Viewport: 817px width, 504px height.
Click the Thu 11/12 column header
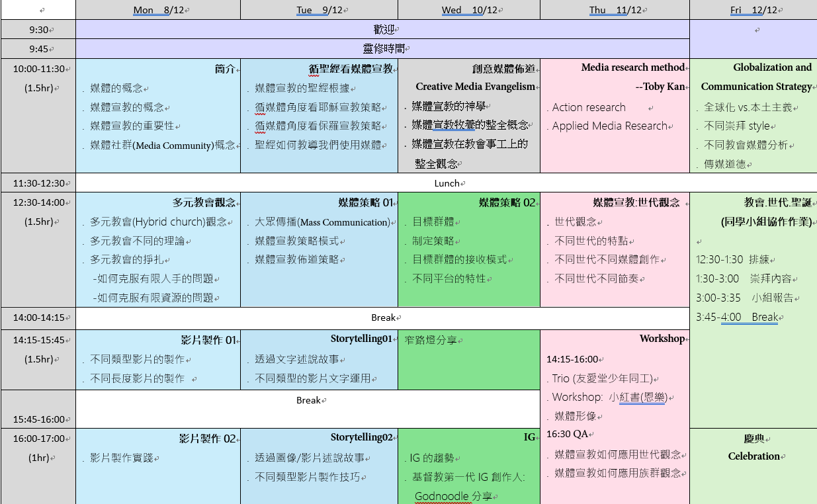pos(614,9)
